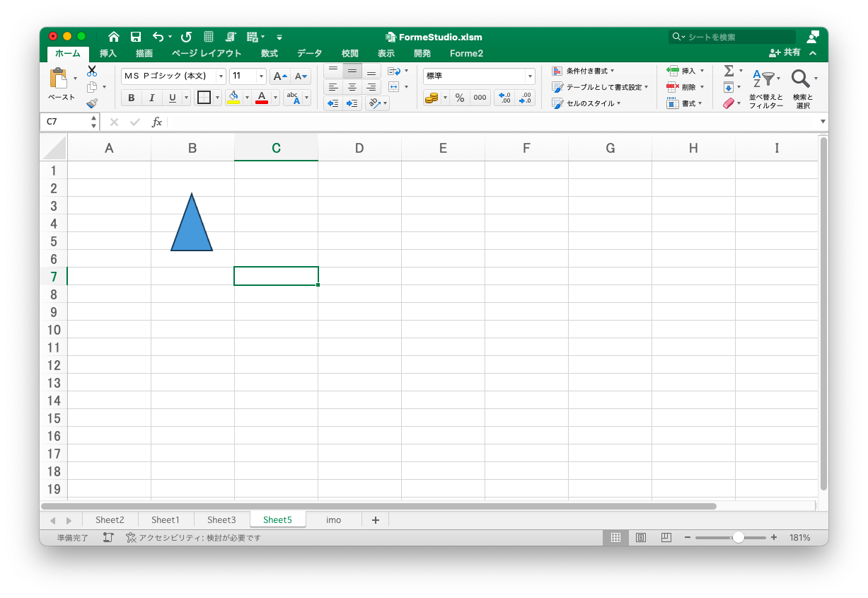Select the blue triangle shape

click(x=192, y=230)
